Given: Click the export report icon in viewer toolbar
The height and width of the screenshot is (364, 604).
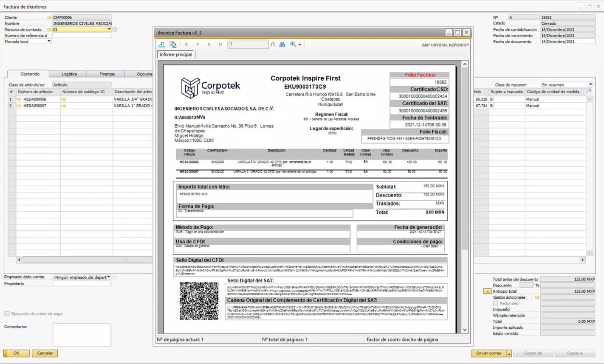Looking at the screenshot, I should click(x=162, y=45).
